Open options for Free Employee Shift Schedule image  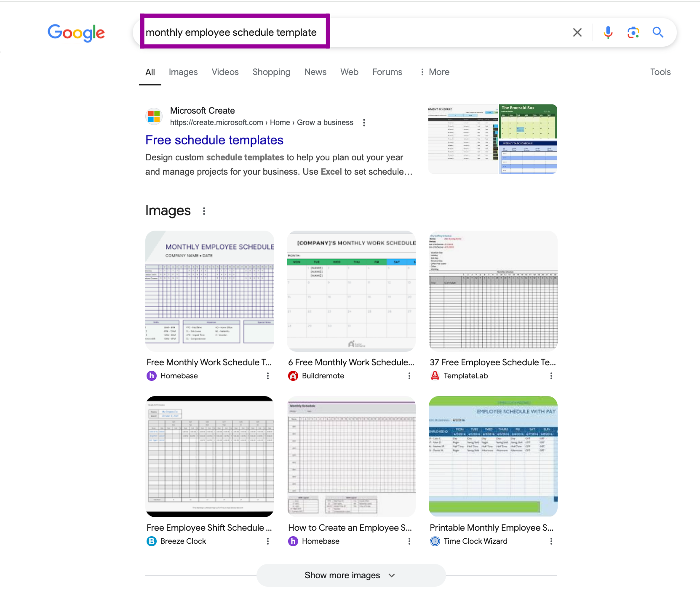[x=268, y=541]
